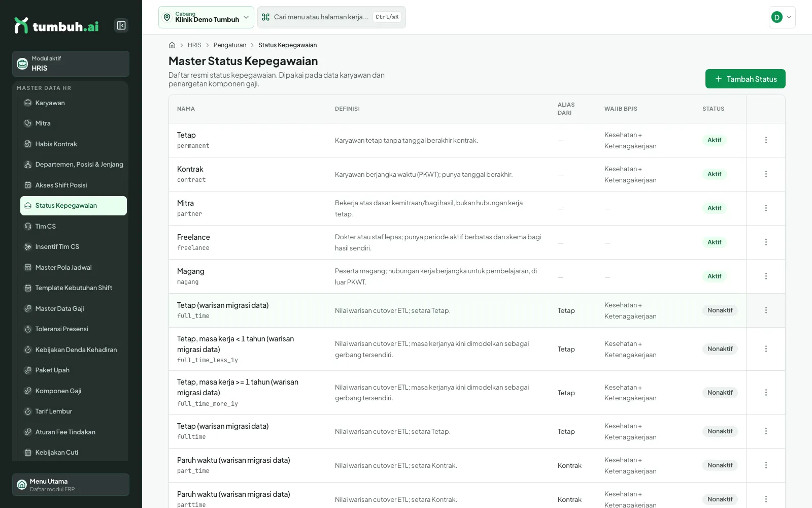Select Paket Upah sidebar item
The image size is (812, 508).
74,370
